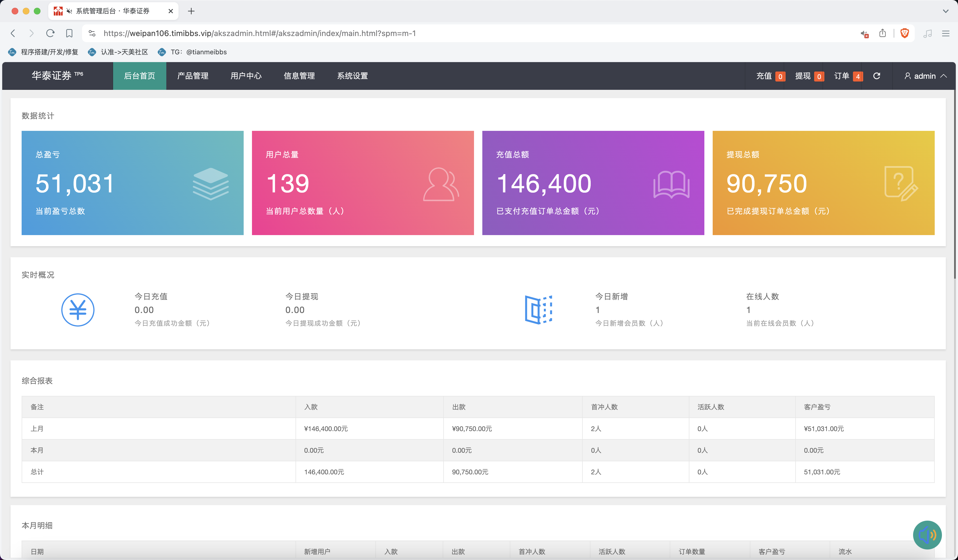Click the 日期 header in 本月明细
Viewport: 958px width, 560px height.
coord(37,552)
